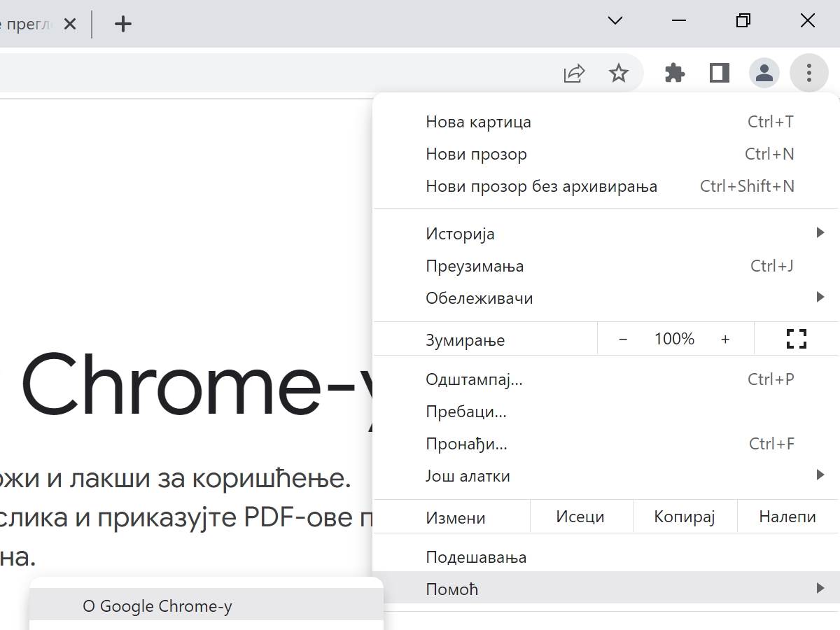Enter full screen via the fullscreen icon
The image size is (840, 630).
(x=796, y=339)
